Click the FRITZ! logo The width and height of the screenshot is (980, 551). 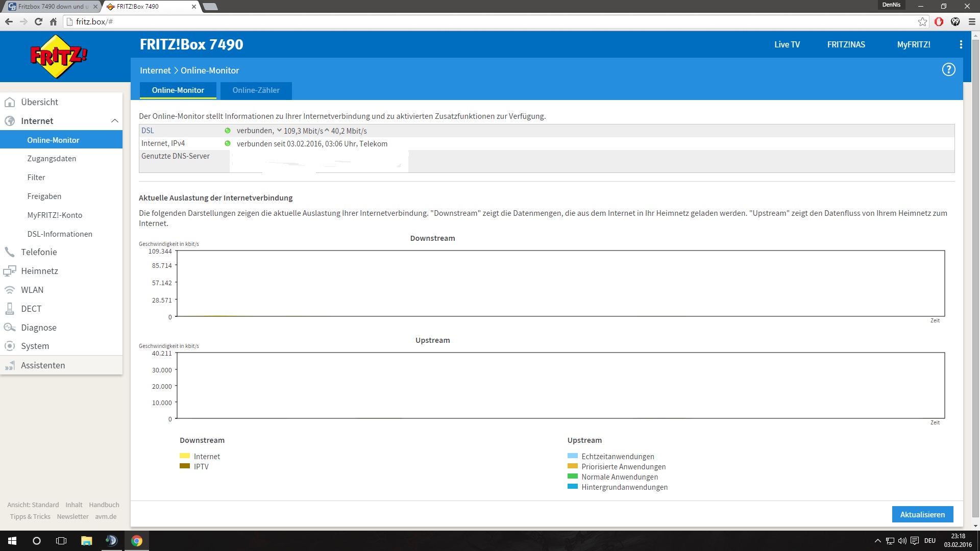(59, 57)
